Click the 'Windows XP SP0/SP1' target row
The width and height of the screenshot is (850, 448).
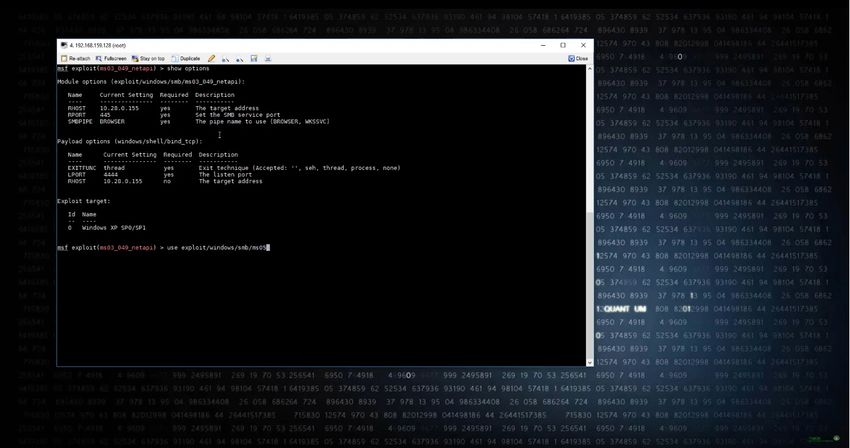click(x=107, y=228)
